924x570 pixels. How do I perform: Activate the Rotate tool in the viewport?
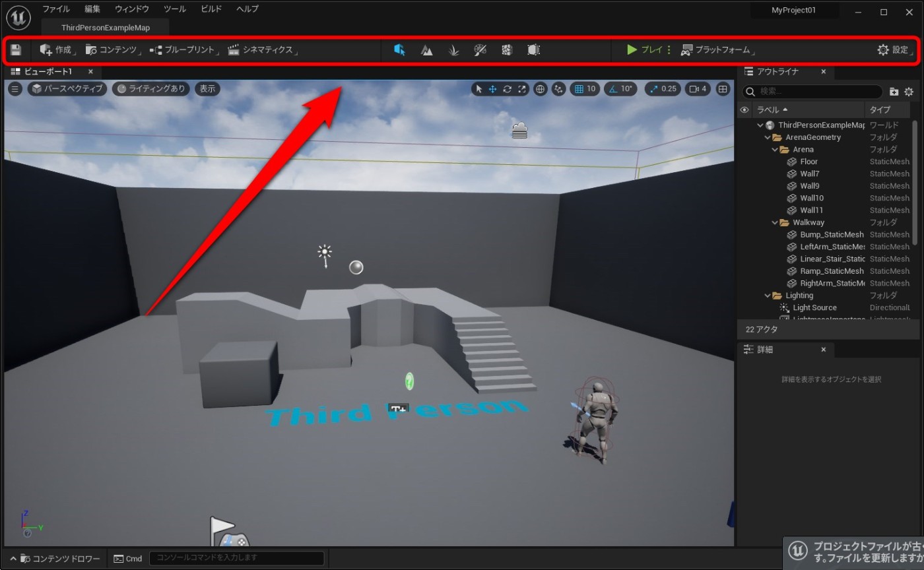pos(507,88)
